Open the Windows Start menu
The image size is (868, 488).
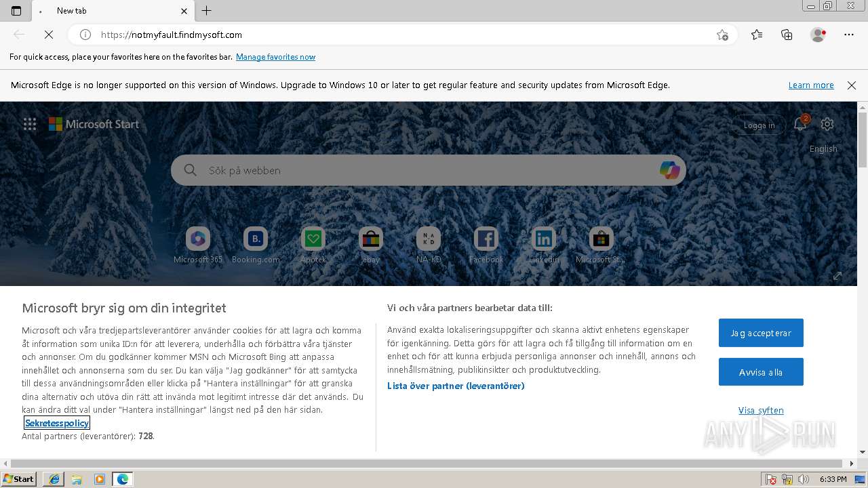click(x=19, y=479)
